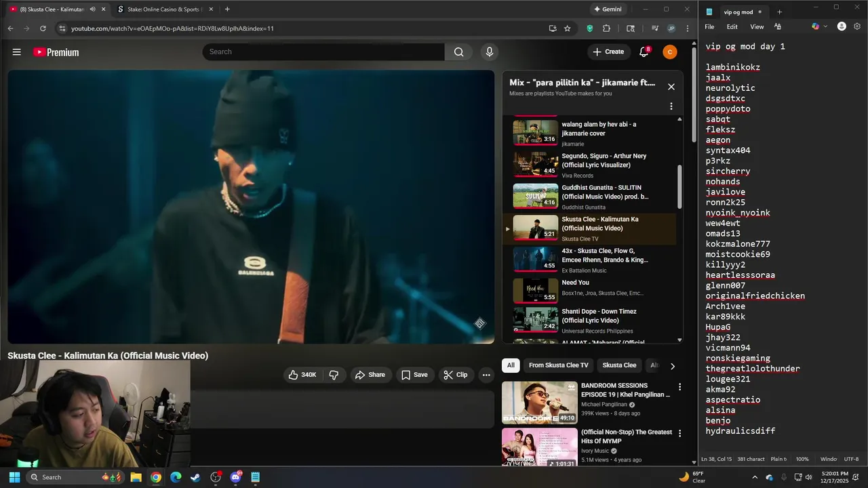This screenshot has height=488, width=868.
Task: Start voice search with the microphone icon
Action: click(x=489, y=52)
